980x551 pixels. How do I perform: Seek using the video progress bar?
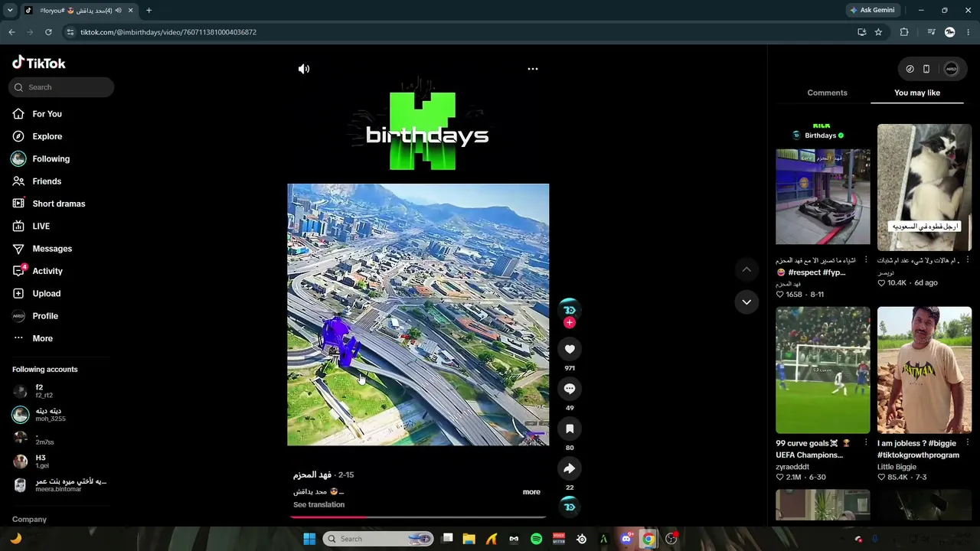(x=418, y=517)
